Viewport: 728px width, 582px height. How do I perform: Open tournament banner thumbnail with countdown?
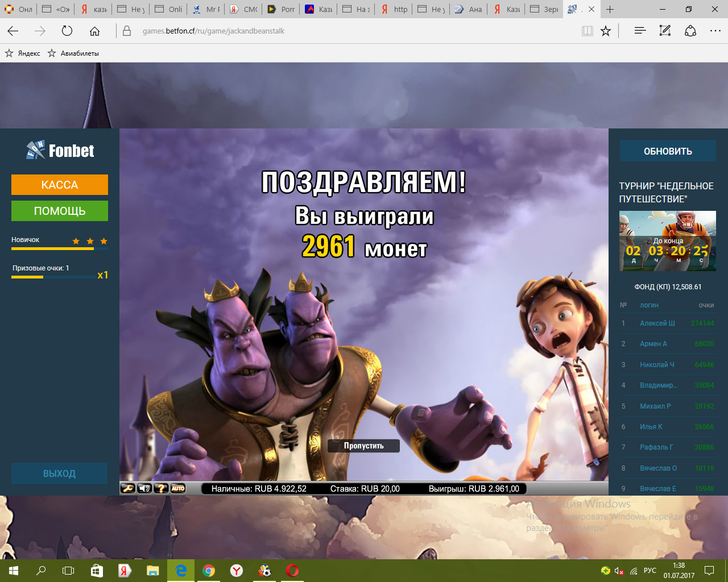(667, 241)
